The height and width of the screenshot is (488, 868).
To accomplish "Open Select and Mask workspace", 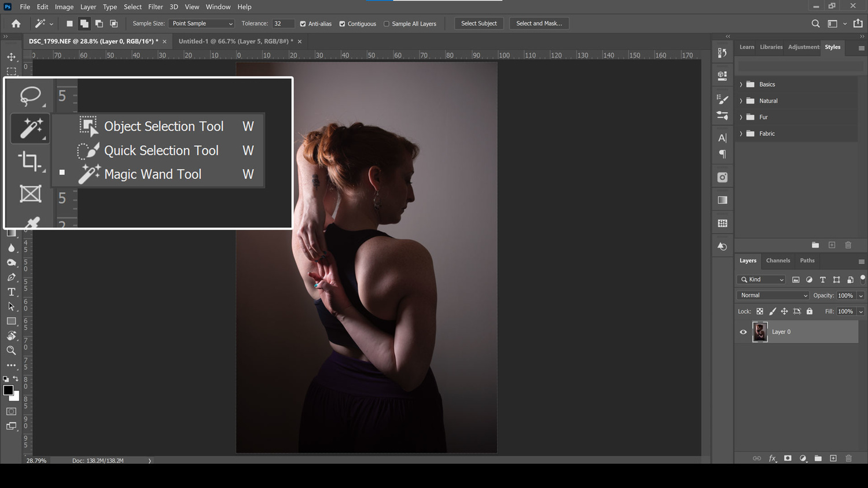I will pos(539,23).
